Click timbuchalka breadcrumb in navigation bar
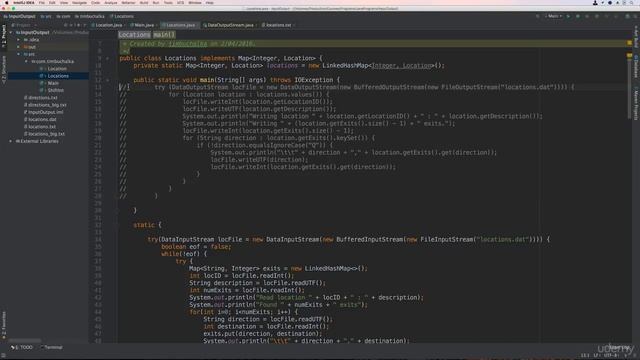 pos(90,16)
